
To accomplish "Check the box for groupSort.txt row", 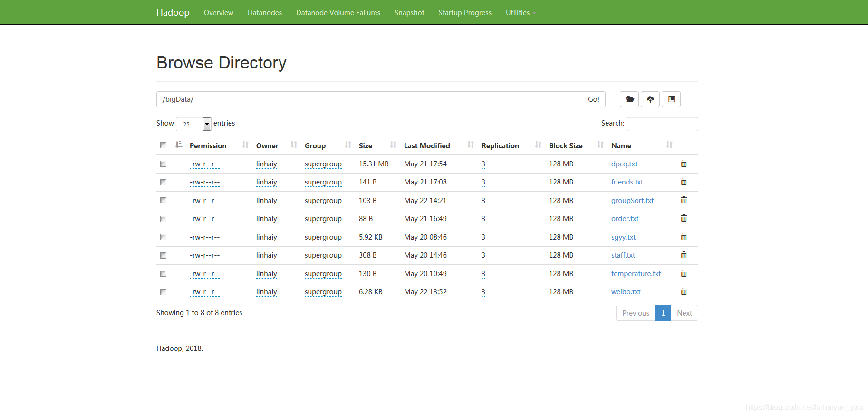I will click(x=163, y=201).
